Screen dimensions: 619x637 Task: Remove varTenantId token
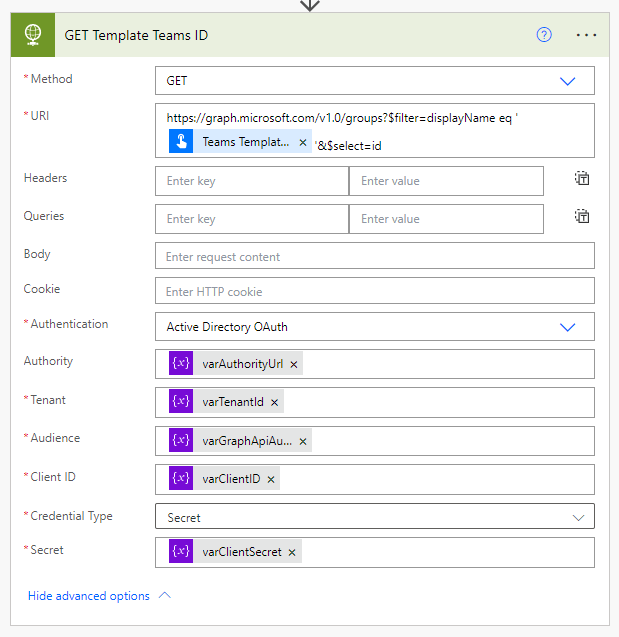(x=275, y=402)
